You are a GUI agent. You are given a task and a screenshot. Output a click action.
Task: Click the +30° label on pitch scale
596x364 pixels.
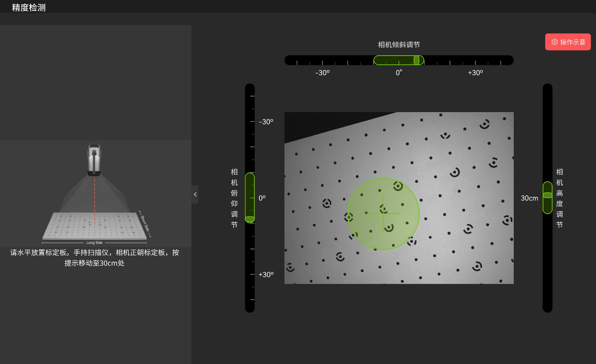coord(266,274)
